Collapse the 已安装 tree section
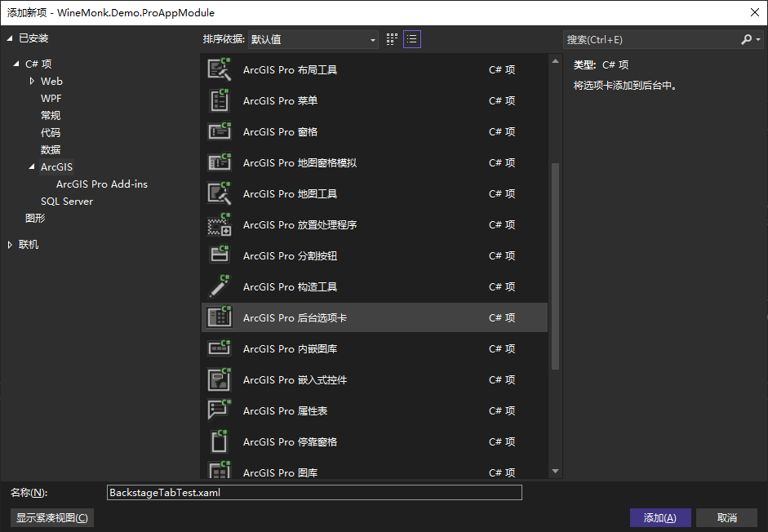Viewport: 768px width, 532px height. (x=9, y=38)
